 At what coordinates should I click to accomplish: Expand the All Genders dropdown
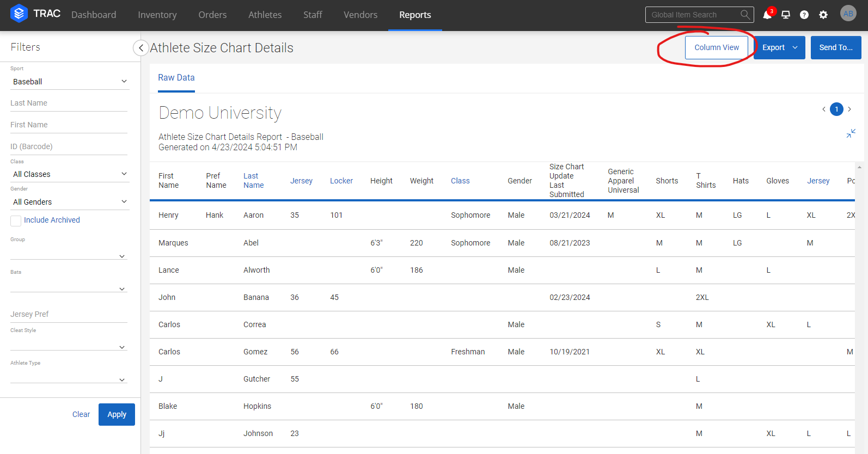click(70, 202)
